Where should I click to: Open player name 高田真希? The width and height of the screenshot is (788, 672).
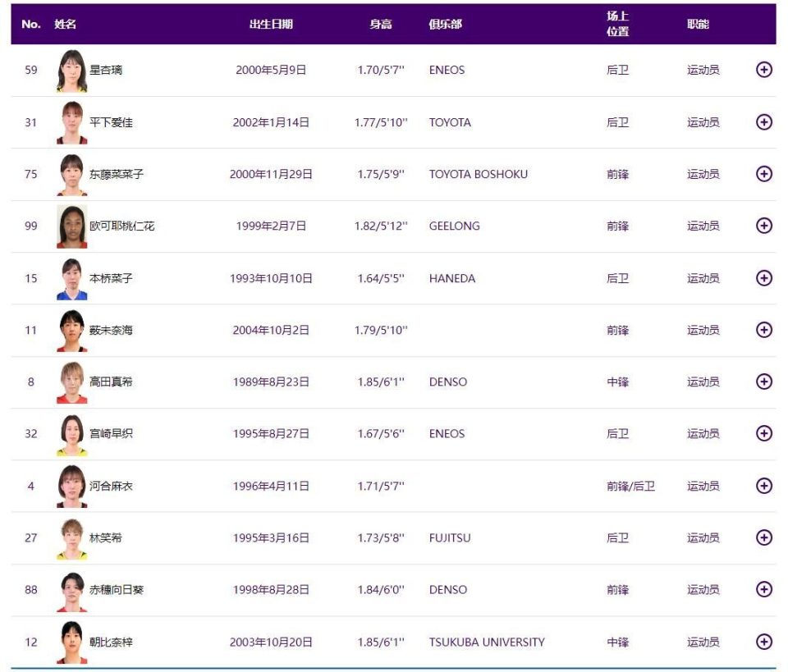point(111,382)
